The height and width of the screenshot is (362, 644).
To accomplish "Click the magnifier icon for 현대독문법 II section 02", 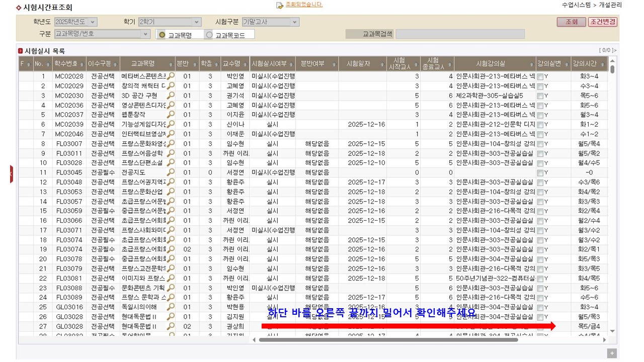I will click(x=171, y=325).
